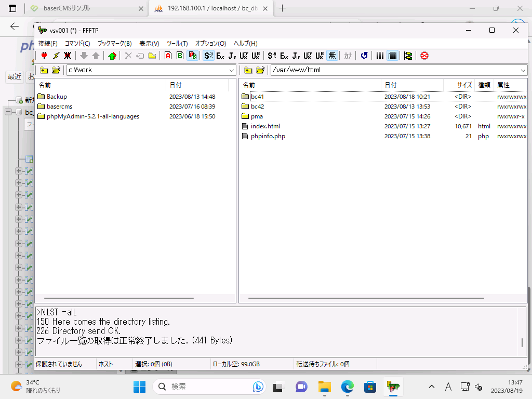532x399 pixels.
Task: Expand the c:¥work local path dropdown
Action: (232, 70)
